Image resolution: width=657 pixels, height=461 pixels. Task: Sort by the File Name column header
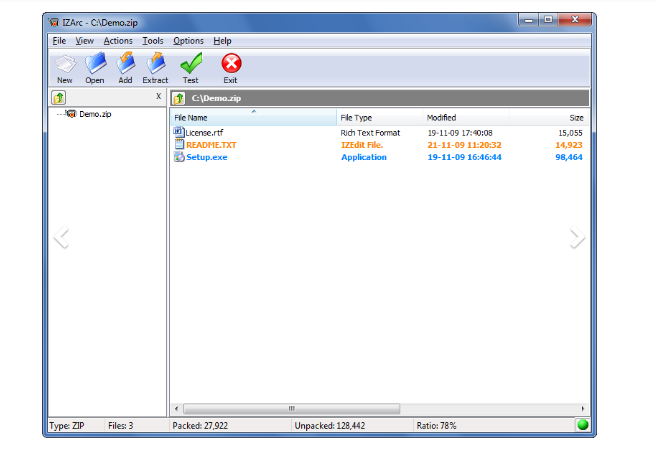pos(253,117)
